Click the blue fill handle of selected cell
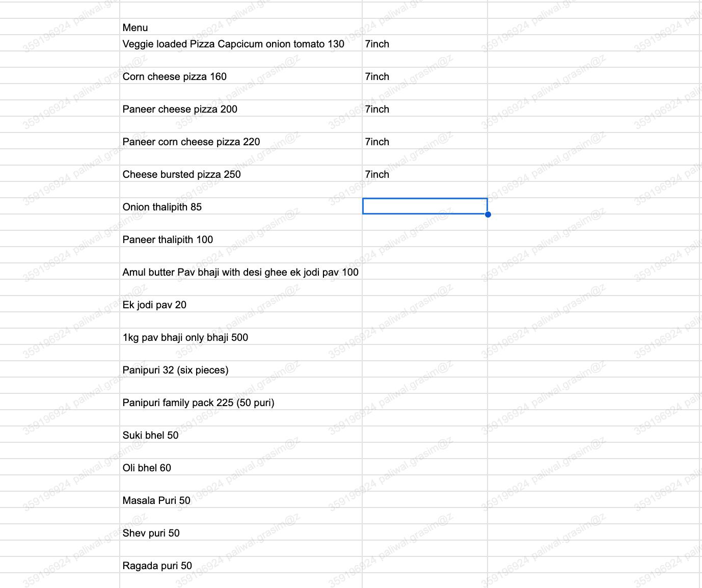702x588 pixels. [x=488, y=215]
